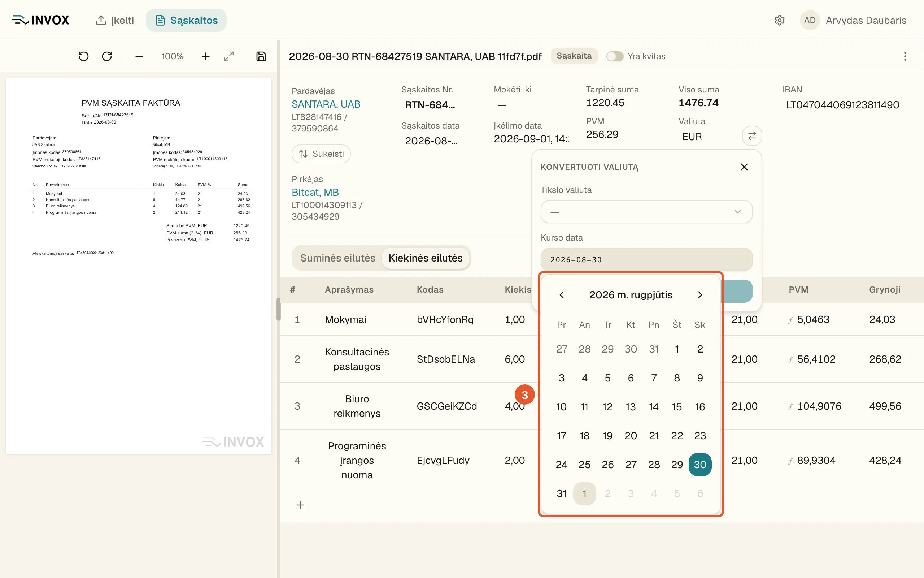Viewport: 924px width, 578px height.
Task: Click the Sąskaita document type badge
Action: click(x=574, y=56)
